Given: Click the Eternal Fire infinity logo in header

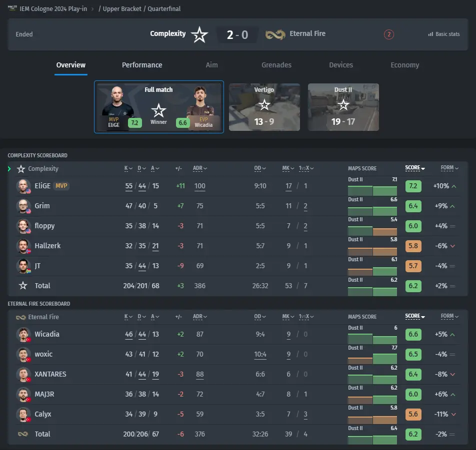Looking at the screenshot, I should point(275,34).
